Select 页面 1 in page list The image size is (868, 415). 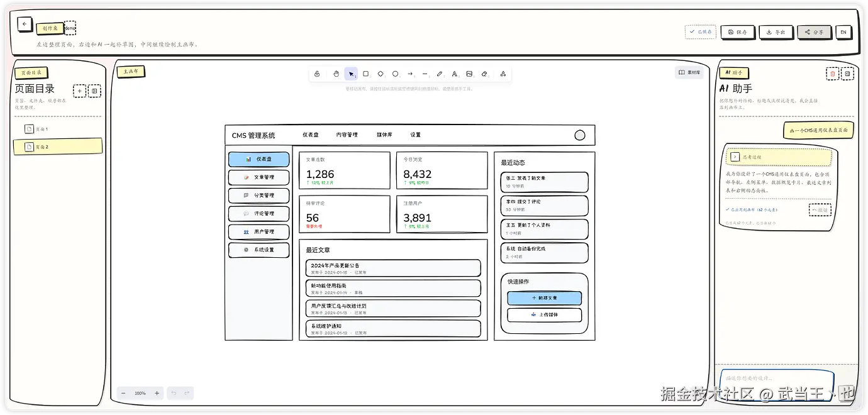[x=57, y=129]
